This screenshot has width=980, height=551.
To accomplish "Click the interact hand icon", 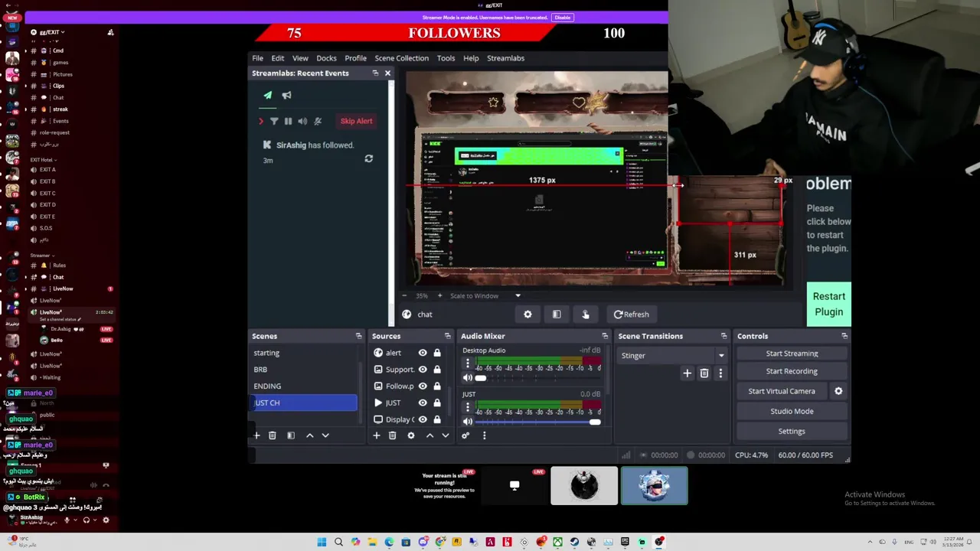I will 586,315.
